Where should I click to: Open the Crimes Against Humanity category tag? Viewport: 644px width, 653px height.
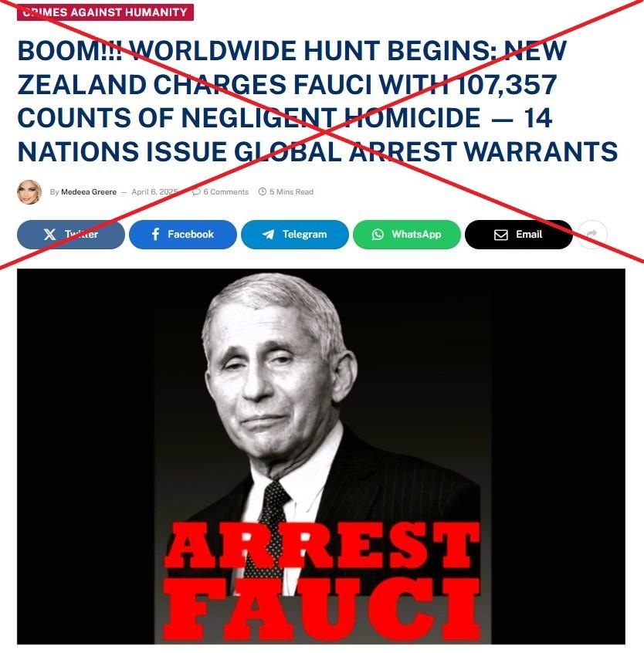[105, 12]
